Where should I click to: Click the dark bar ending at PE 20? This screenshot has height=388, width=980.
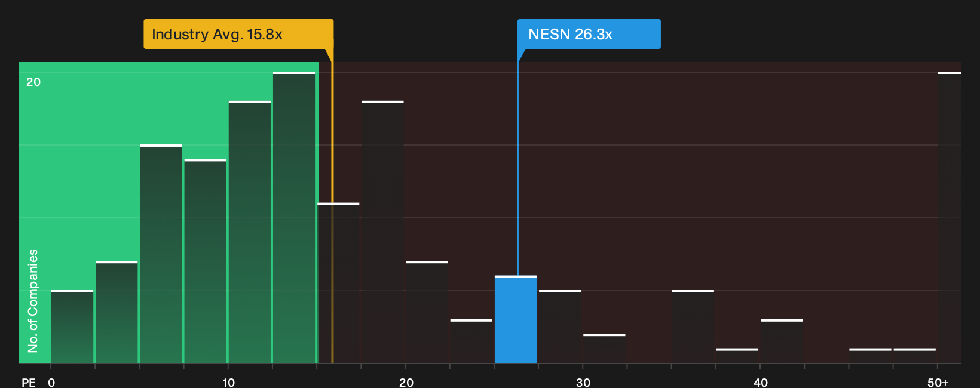[382, 232]
